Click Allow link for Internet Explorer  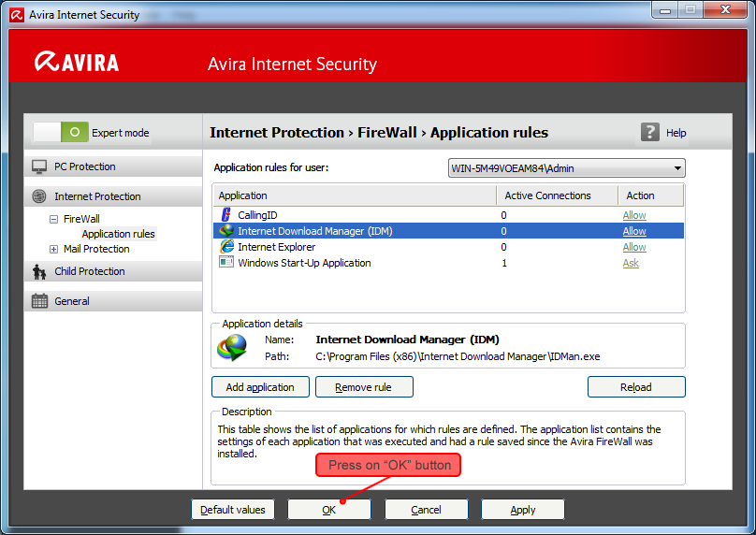tap(634, 247)
